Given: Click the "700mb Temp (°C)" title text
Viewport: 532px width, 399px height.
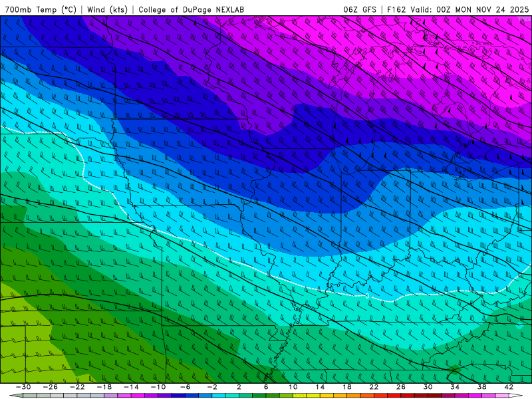Looking at the screenshot, I should click(41, 9).
